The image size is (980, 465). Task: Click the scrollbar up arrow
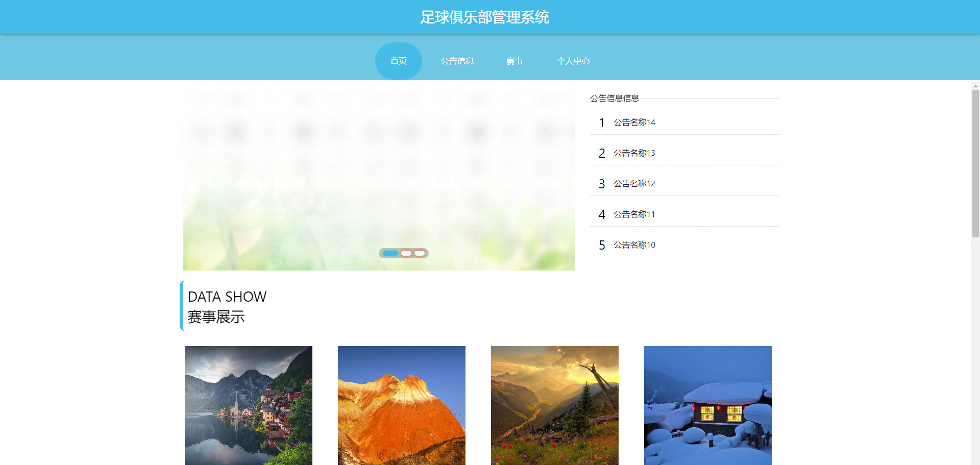[975, 86]
